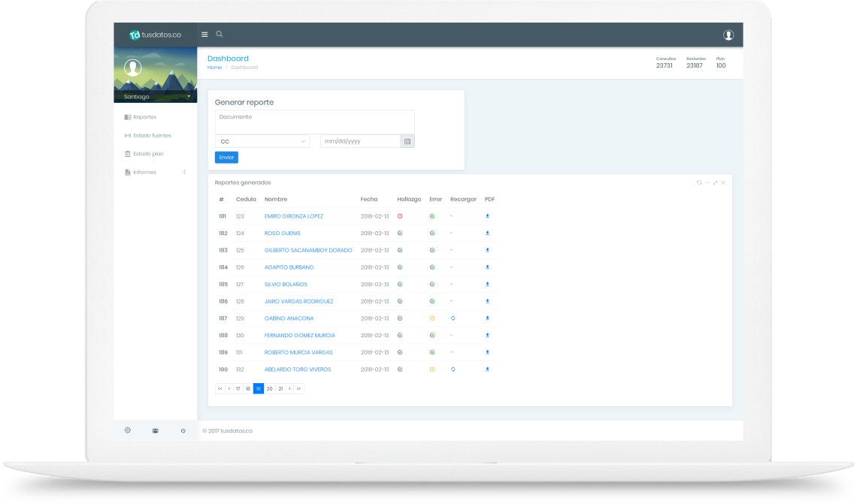857x504 pixels.
Task: Reload the report for ABELARDO TORO VIVEROS
Action: pos(453,369)
